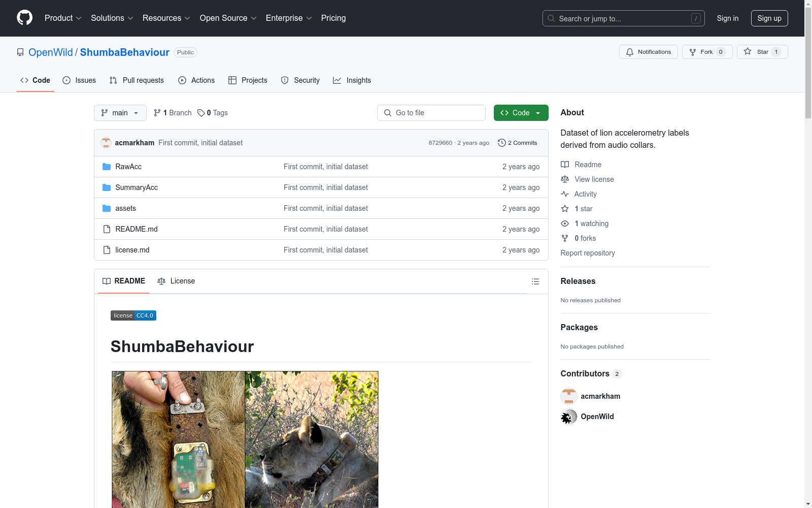Screen dimensions: 812x508
Task: Open the Contributors heading link
Action: 591,373
